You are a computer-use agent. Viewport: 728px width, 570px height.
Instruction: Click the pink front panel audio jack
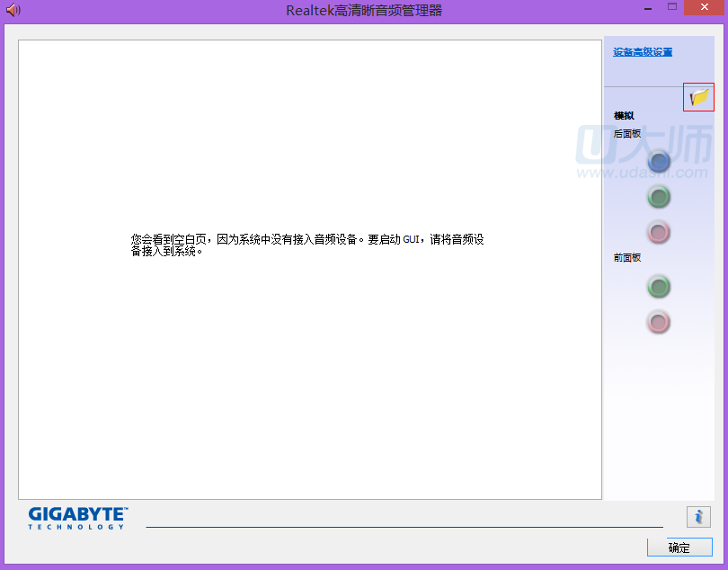pyautogui.click(x=659, y=322)
